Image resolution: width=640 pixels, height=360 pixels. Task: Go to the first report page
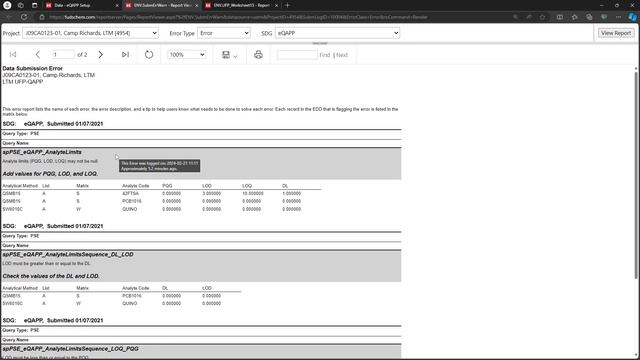click(13, 55)
